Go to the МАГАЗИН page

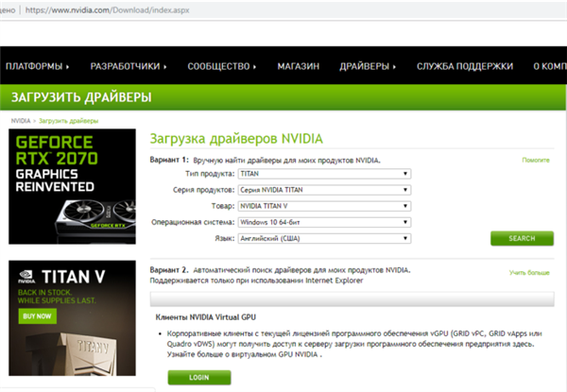click(299, 66)
